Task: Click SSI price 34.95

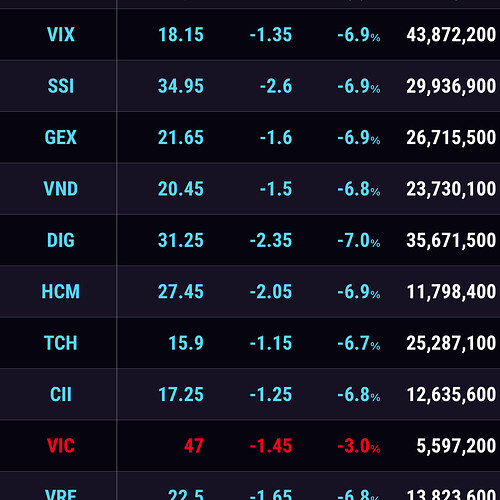Action: pyautogui.click(x=181, y=86)
